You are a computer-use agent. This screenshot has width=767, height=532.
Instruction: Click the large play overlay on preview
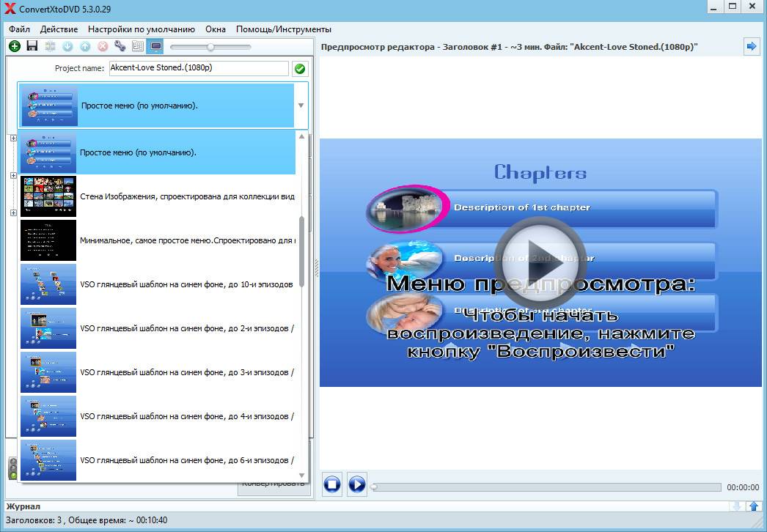[540, 263]
